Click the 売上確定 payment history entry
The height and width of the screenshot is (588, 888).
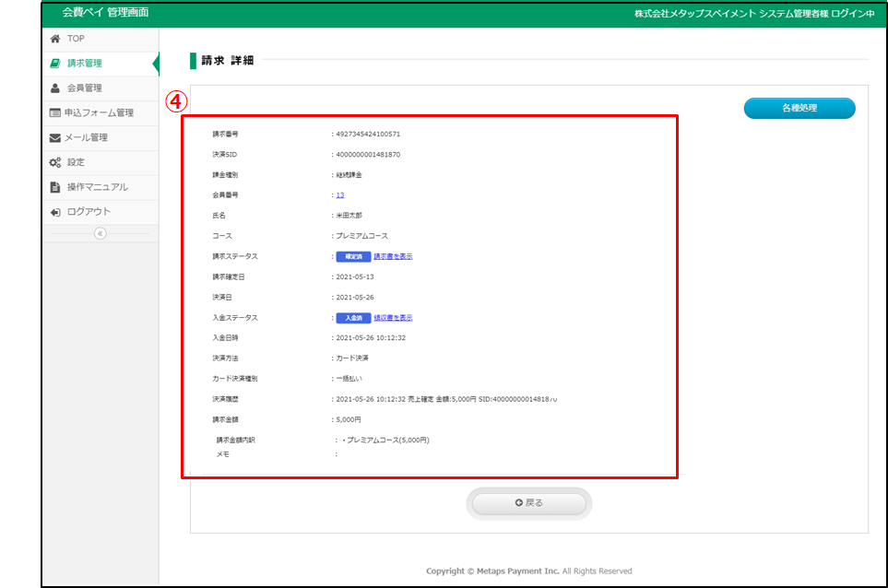446,399
